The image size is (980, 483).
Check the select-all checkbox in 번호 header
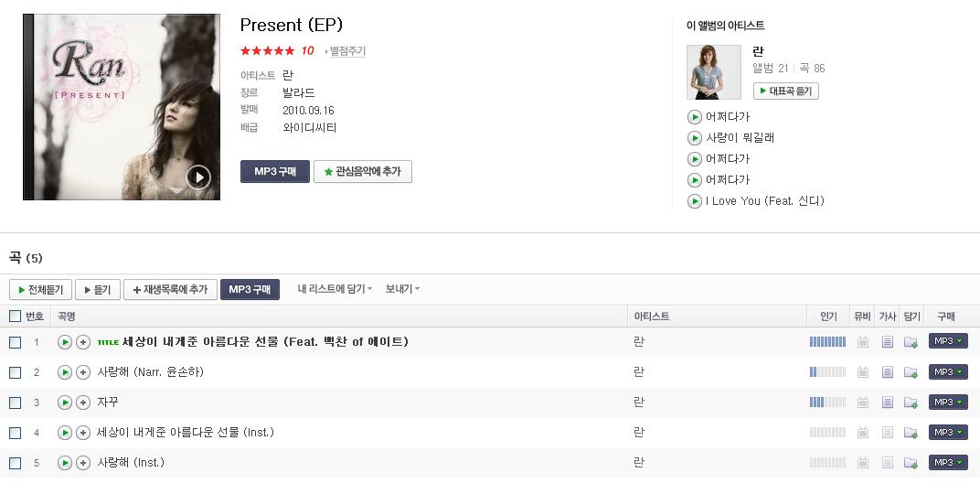[15, 317]
